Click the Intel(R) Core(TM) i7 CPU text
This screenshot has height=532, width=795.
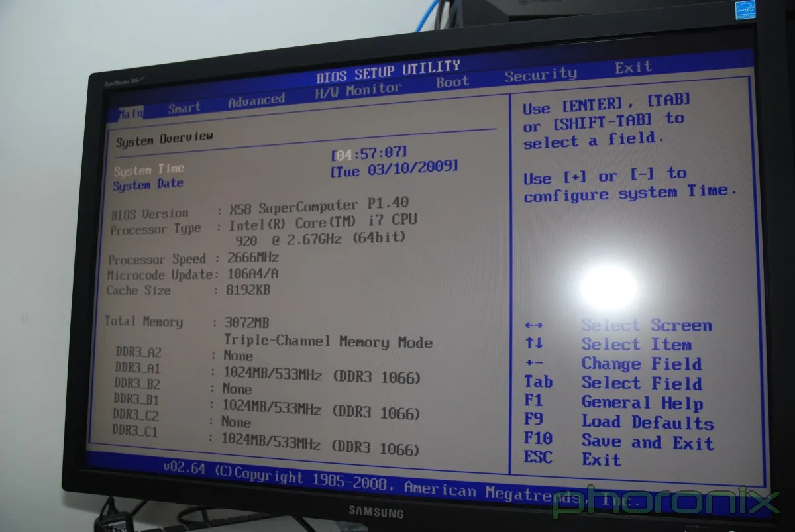tap(323, 222)
